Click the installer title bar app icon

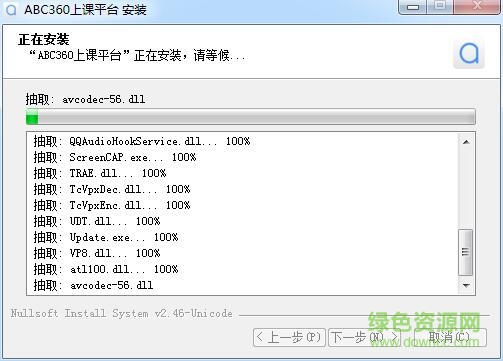[x=11, y=10]
